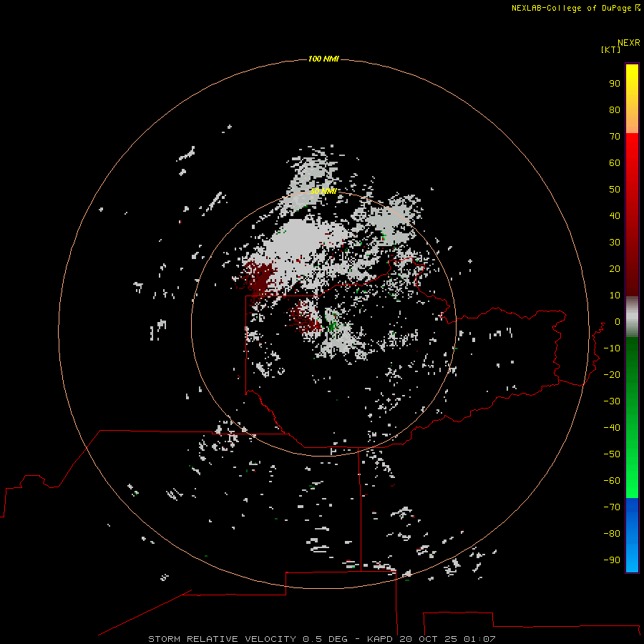Image resolution: width=644 pixels, height=644 pixels.
Task: Click the 100 NMI range ring label
Action: (x=323, y=59)
